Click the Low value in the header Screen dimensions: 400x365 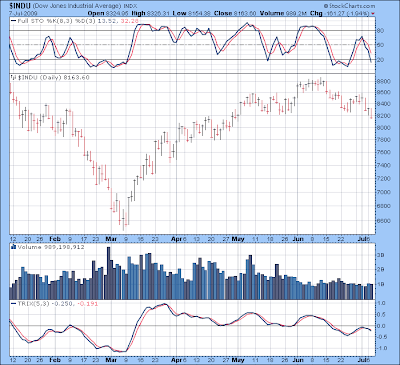click(200, 13)
